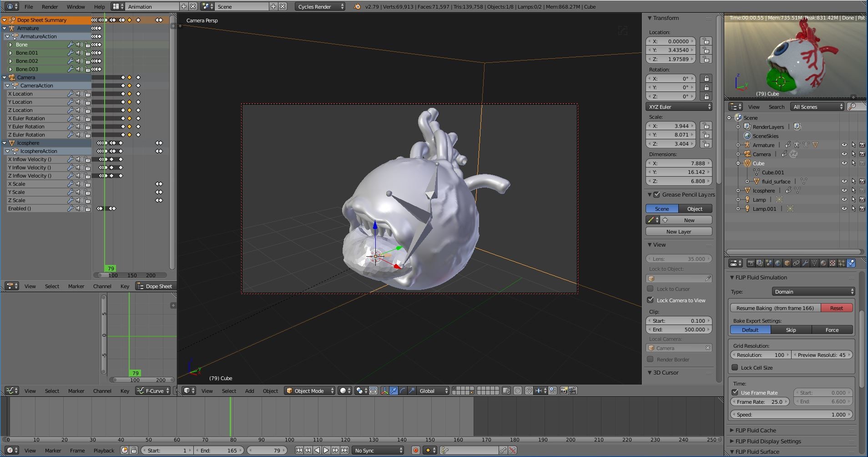Expand Lamp in the outliner tree

click(x=738, y=199)
